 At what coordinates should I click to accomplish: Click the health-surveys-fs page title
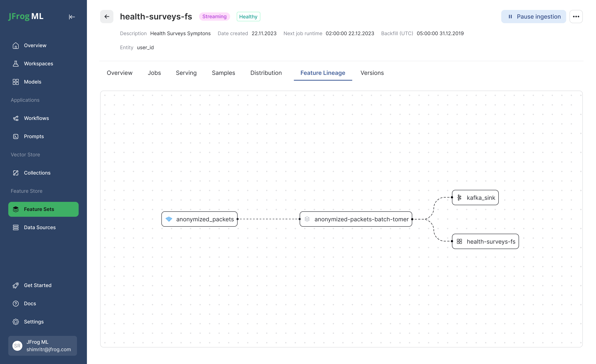pyautogui.click(x=156, y=16)
